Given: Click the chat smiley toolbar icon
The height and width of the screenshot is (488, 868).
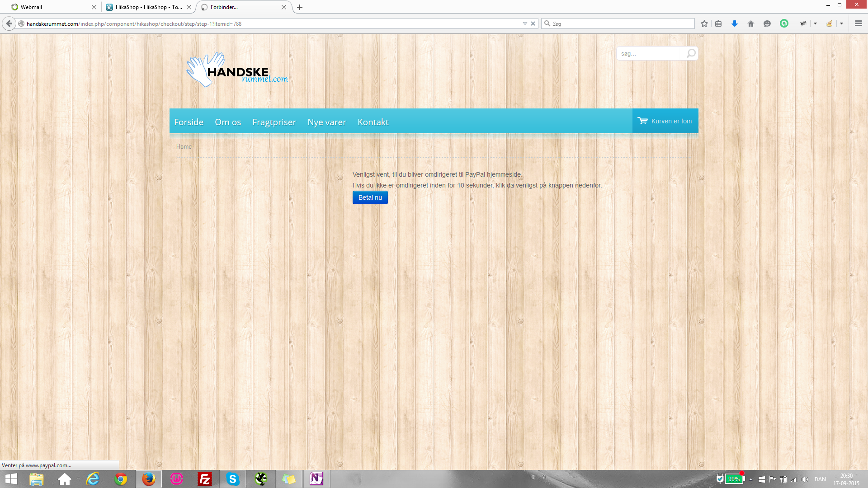Looking at the screenshot, I should 767,23.
